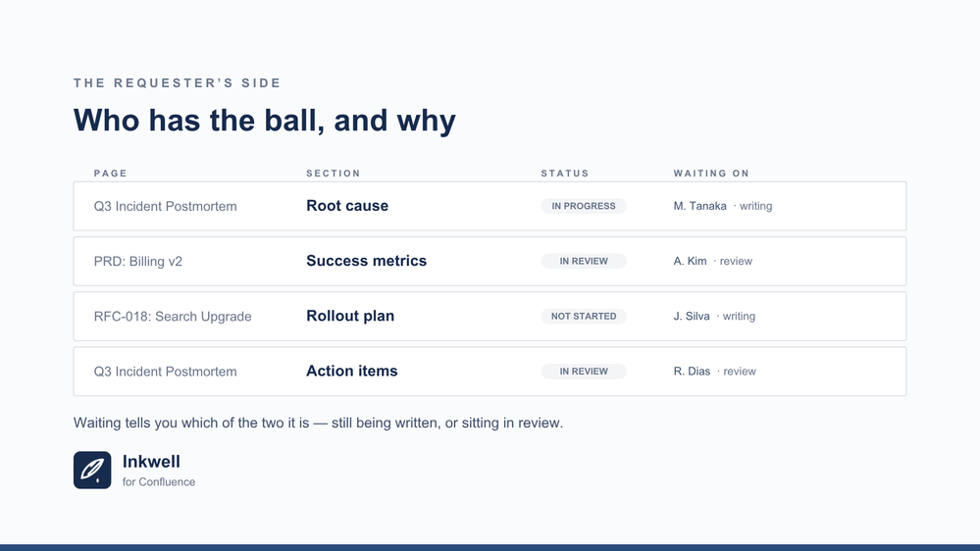Select assignee R. Dias
Image resolution: width=980 pixels, height=551 pixels.
(692, 371)
